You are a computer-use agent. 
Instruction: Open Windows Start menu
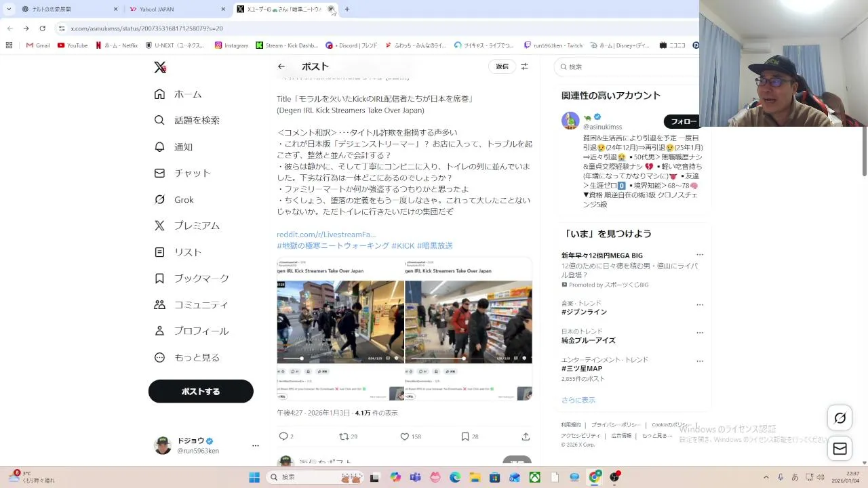[254, 477]
